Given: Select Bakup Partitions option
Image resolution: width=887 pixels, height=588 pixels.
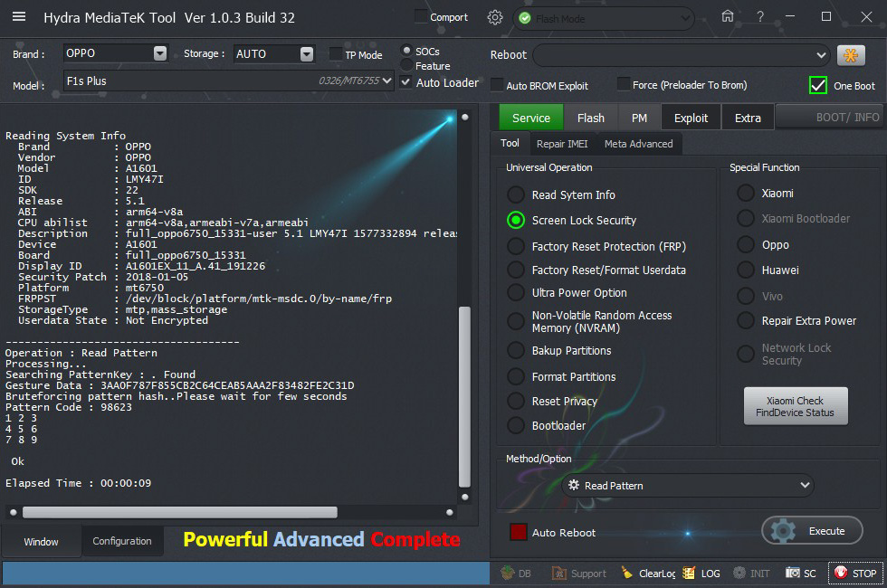Looking at the screenshot, I should tap(516, 351).
